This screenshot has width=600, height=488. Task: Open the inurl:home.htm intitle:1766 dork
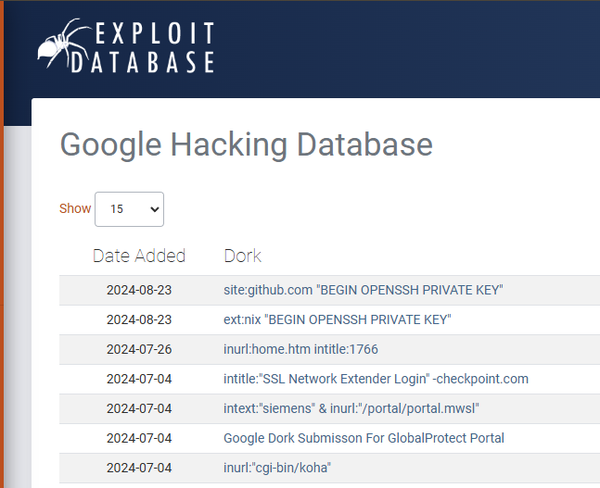301,349
